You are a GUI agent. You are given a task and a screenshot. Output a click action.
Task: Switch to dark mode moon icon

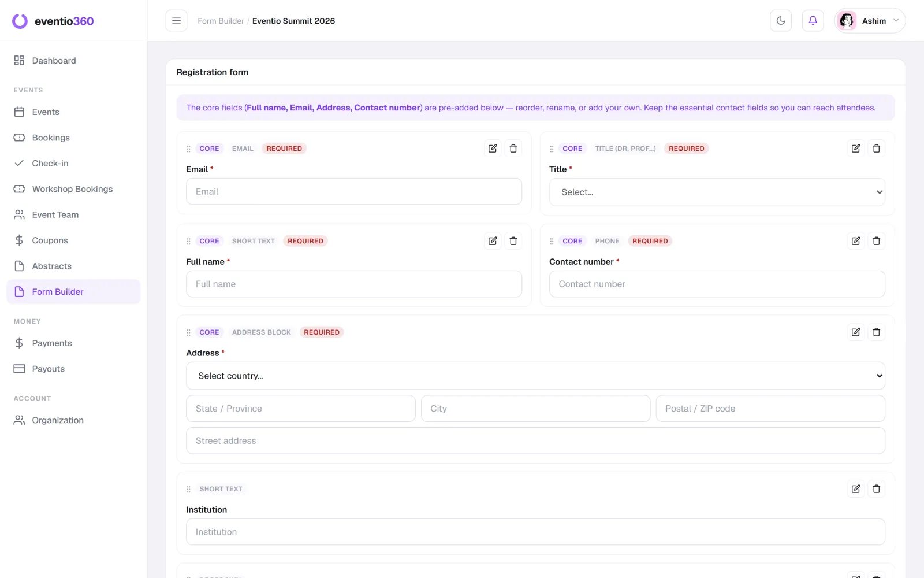coord(781,21)
